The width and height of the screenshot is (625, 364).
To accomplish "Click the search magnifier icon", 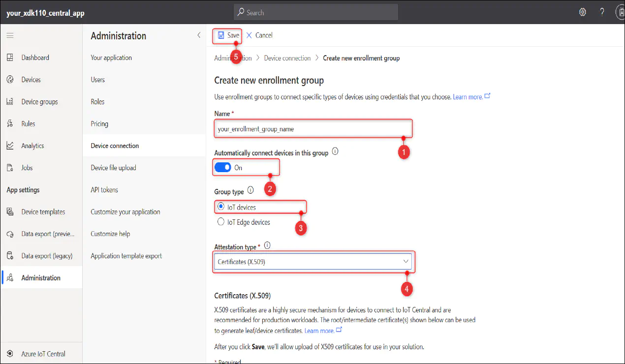I will pyautogui.click(x=241, y=12).
